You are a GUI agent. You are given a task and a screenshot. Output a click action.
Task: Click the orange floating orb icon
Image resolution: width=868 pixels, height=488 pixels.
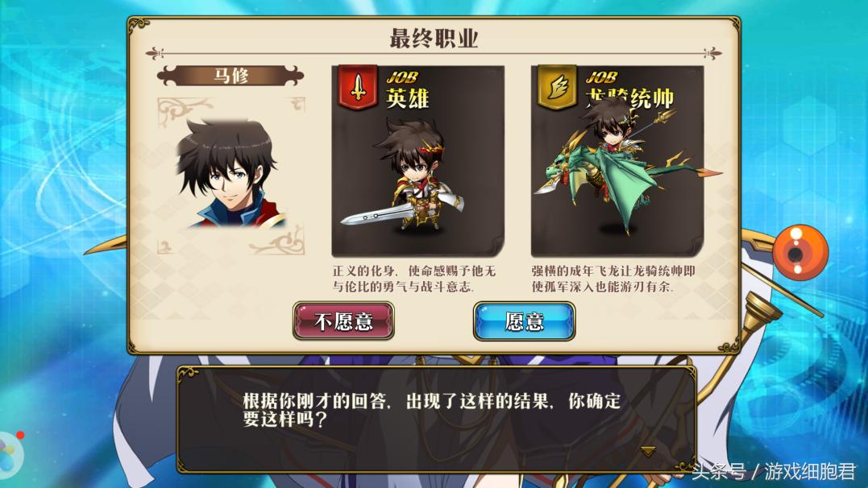pos(800,252)
